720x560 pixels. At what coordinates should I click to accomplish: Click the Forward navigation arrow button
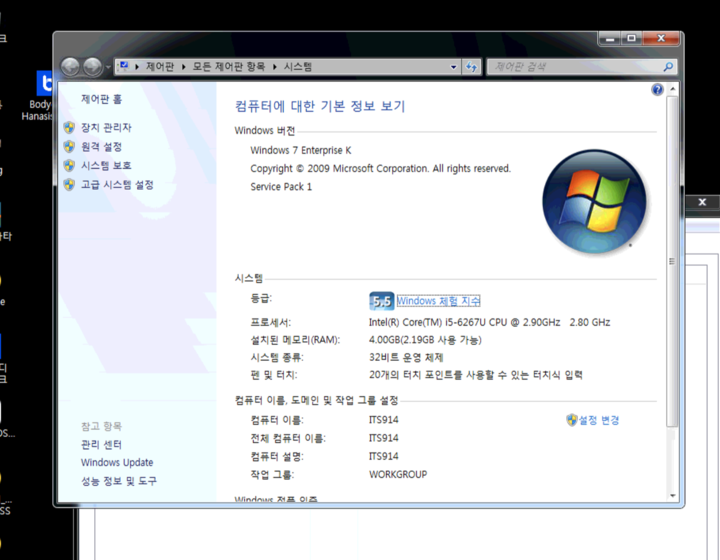[x=92, y=67]
